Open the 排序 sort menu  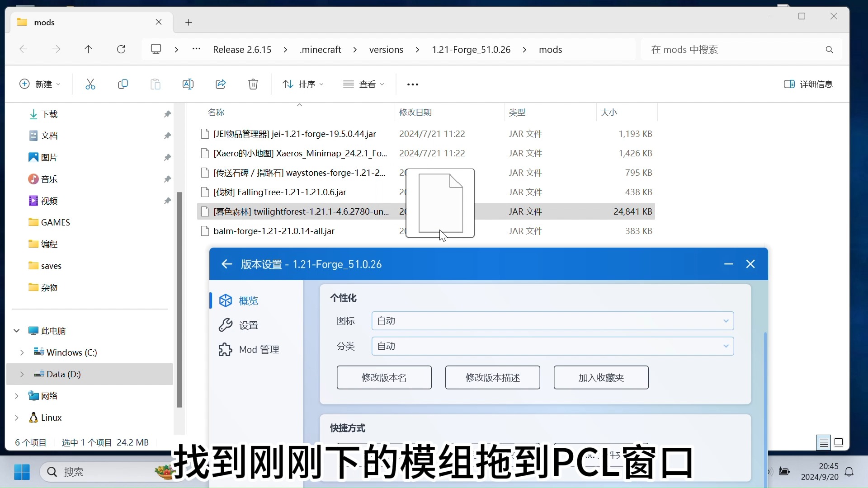302,84
